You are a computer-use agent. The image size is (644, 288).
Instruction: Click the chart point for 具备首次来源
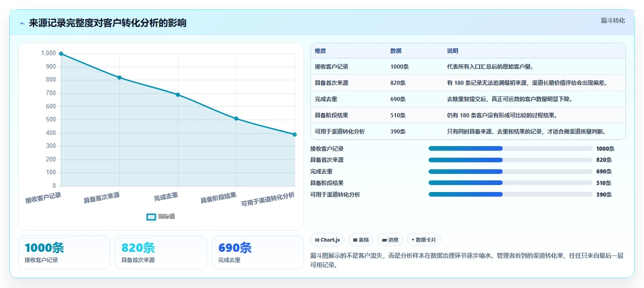pos(120,77)
